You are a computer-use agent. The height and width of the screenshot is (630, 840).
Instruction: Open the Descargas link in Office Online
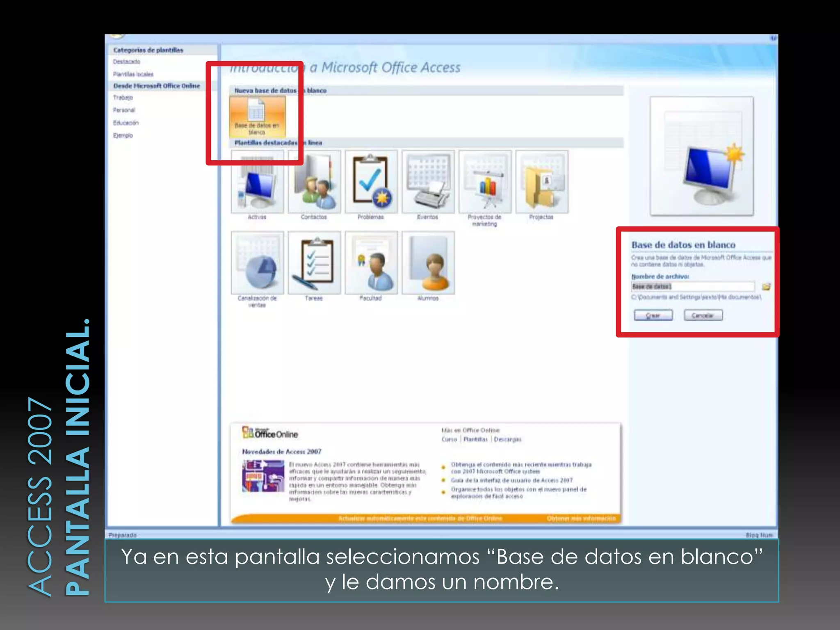point(508,439)
